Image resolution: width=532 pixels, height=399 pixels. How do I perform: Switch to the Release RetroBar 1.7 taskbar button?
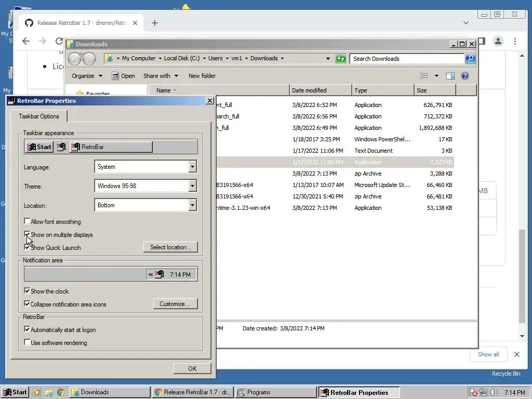[192, 392]
